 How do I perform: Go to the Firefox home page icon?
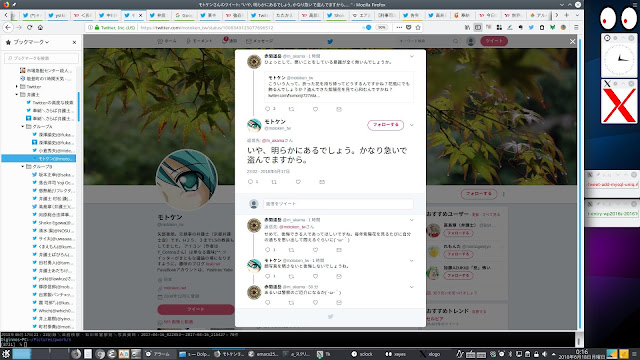pos(40,27)
